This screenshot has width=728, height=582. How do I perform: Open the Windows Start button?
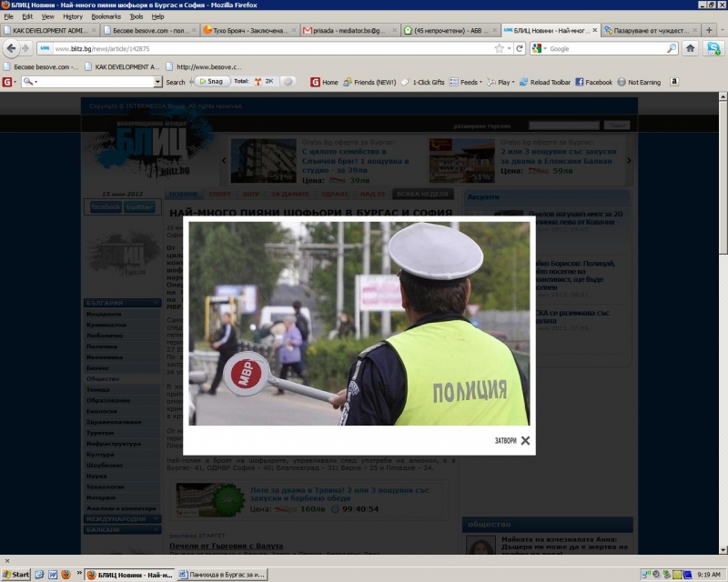[15, 575]
